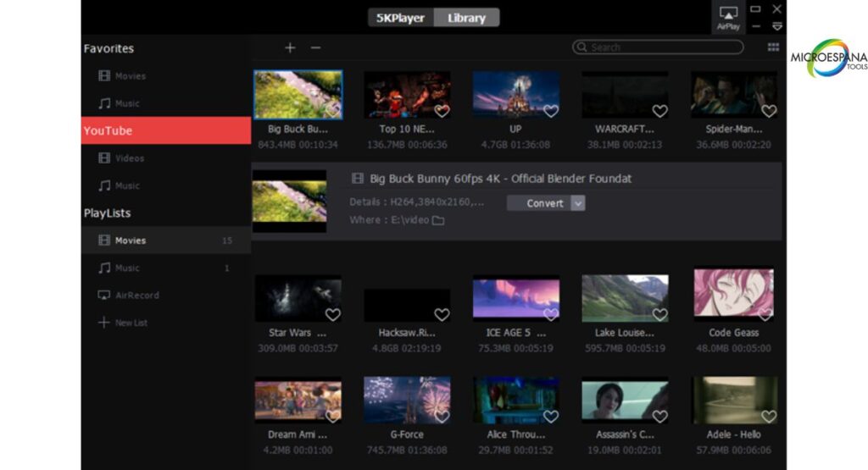Toggle favorite heart on UP movie
This screenshot has width=868, height=470.
(551, 111)
